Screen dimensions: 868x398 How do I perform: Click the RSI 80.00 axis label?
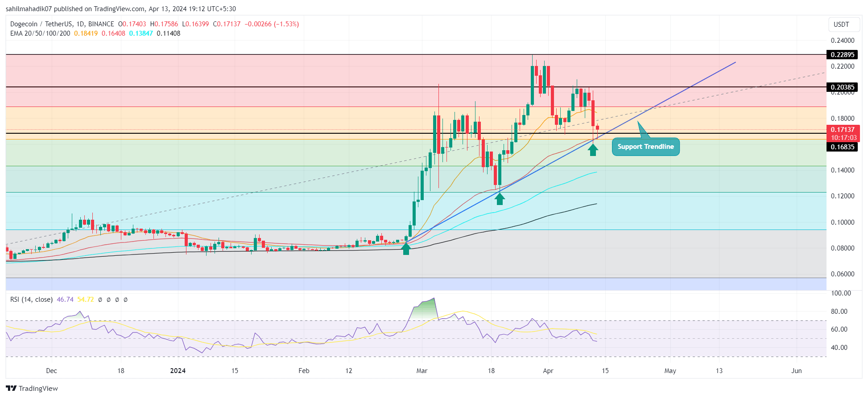click(x=839, y=312)
